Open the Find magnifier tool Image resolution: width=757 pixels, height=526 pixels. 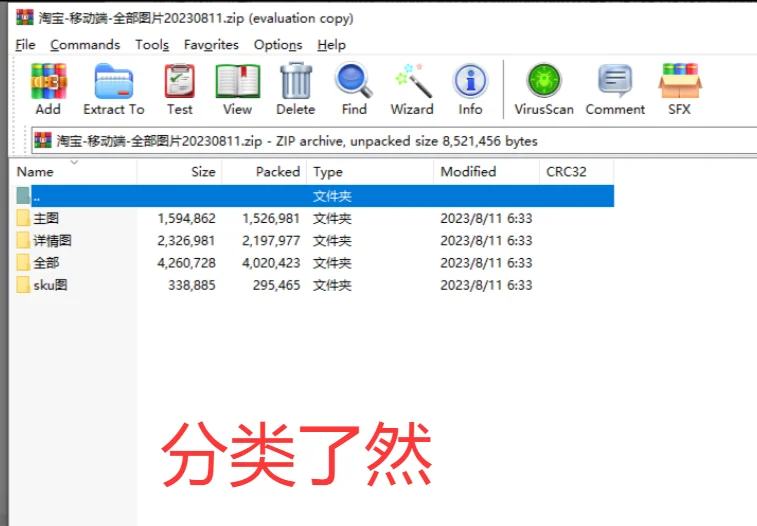(x=354, y=80)
